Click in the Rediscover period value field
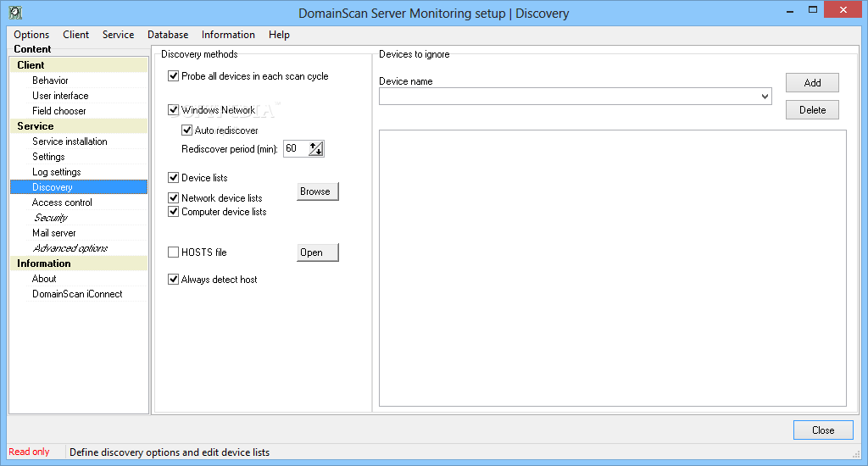Screen dimensions: 868x466 [296, 148]
